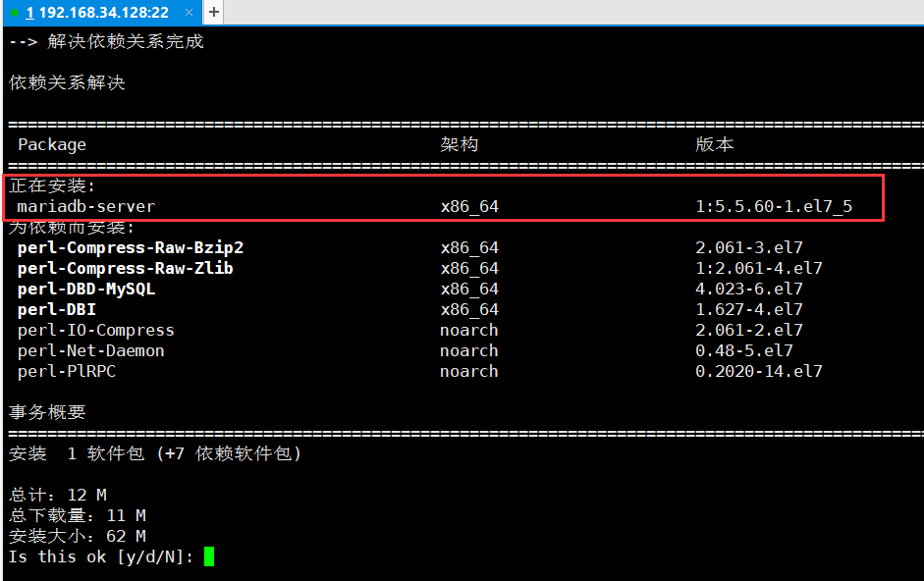This screenshot has height=581, width=924.
Task: Click version 0.2020-14.el7
Action: [759, 372]
